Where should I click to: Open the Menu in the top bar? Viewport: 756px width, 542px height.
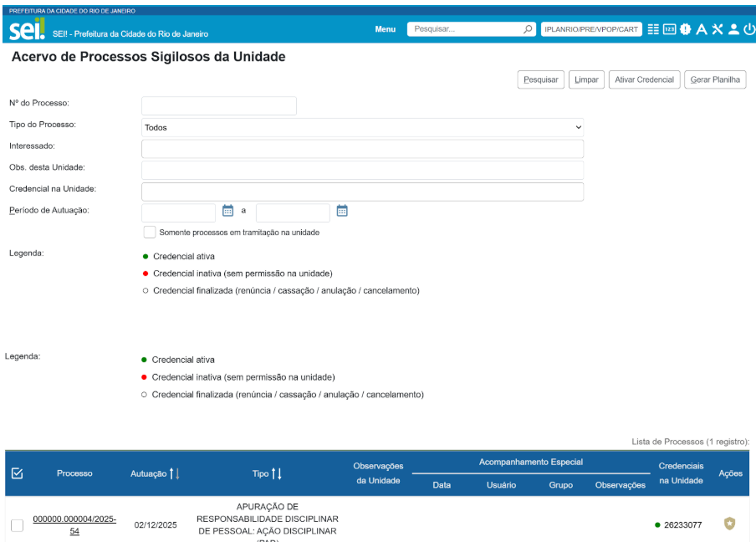pyautogui.click(x=385, y=29)
